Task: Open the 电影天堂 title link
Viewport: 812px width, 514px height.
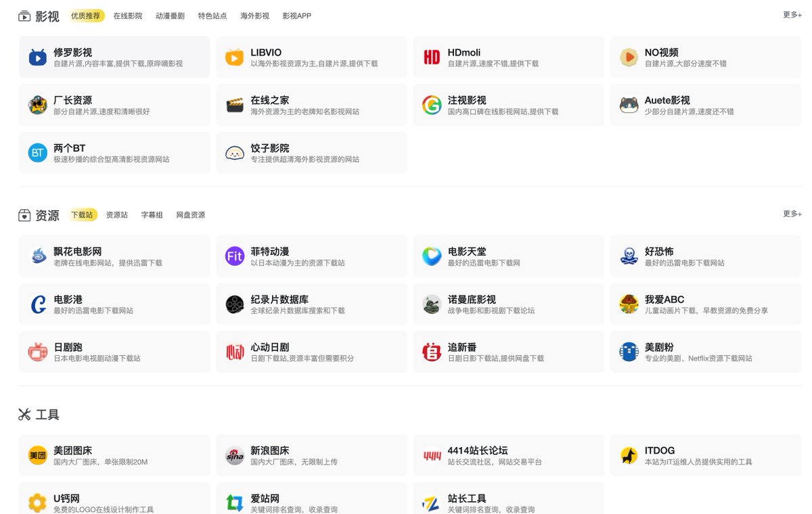Action: [467, 251]
